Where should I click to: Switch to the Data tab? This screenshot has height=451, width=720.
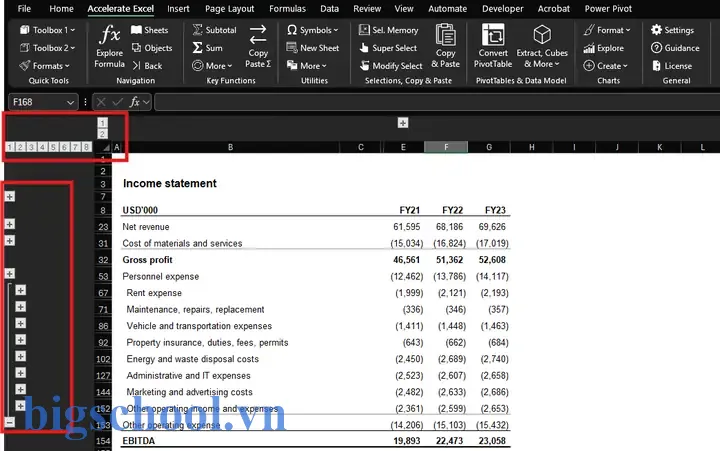pos(329,8)
